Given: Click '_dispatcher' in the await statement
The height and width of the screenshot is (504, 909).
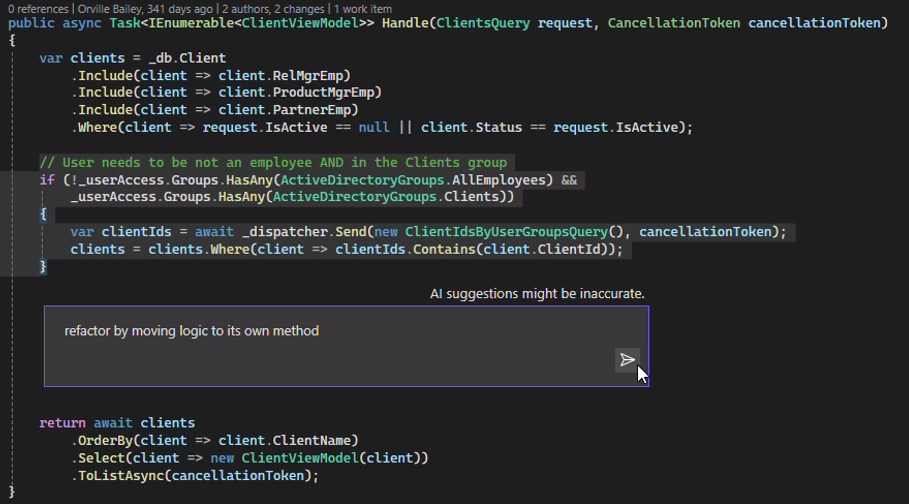Looking at the screenshot, I should tap(285, 231).
